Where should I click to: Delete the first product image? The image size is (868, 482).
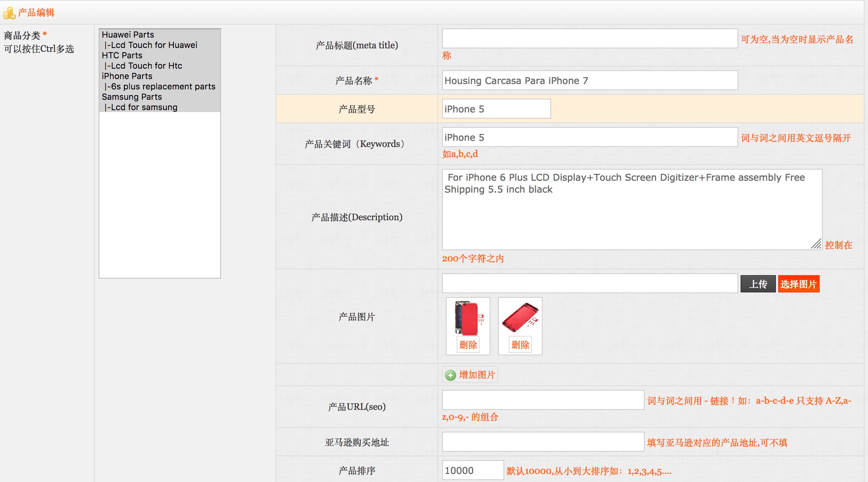click(x=468, y=345)
